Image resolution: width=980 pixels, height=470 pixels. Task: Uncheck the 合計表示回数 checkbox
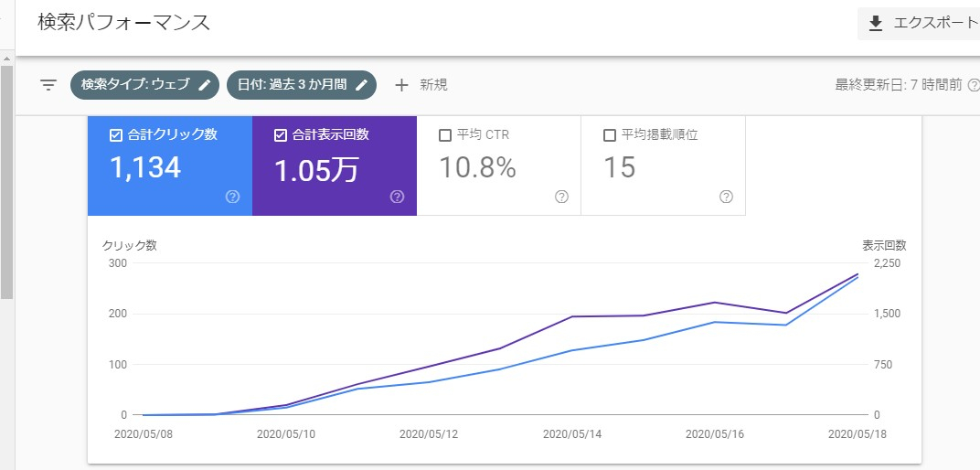[x=281, y=135]
